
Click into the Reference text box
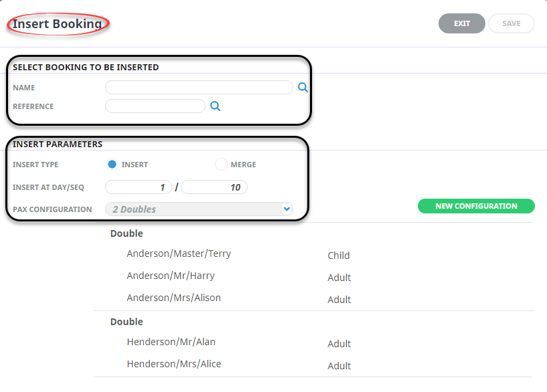(155, 106)
